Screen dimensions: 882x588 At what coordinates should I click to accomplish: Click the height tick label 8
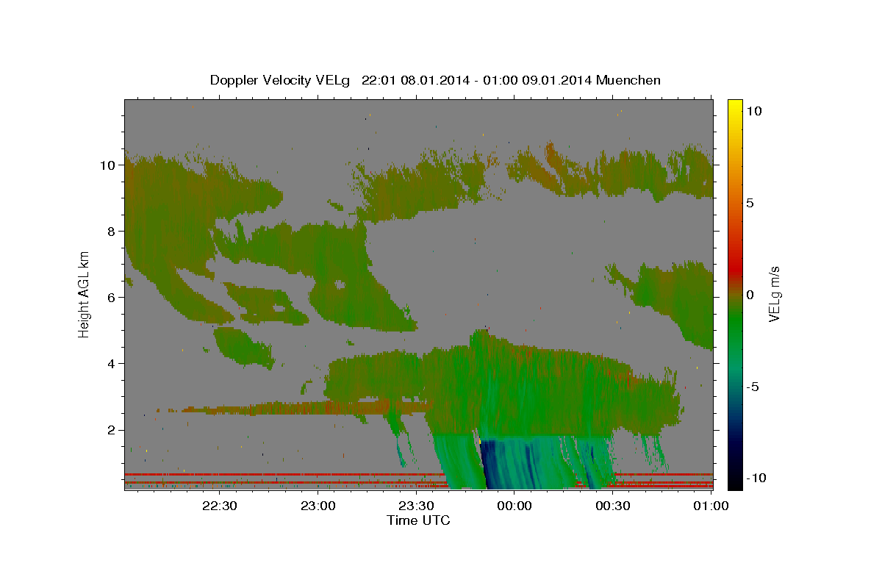click(x=112, y=232)
